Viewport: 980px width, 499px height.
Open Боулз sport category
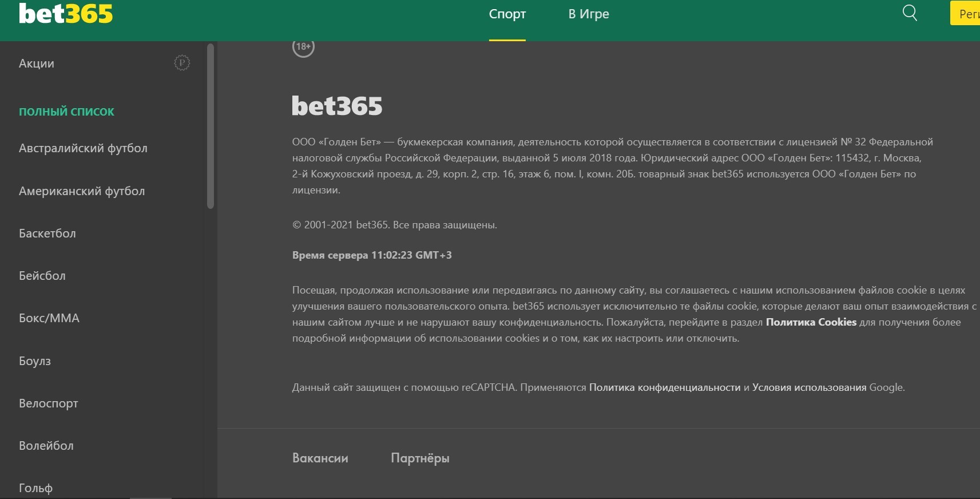coord(35,361)
